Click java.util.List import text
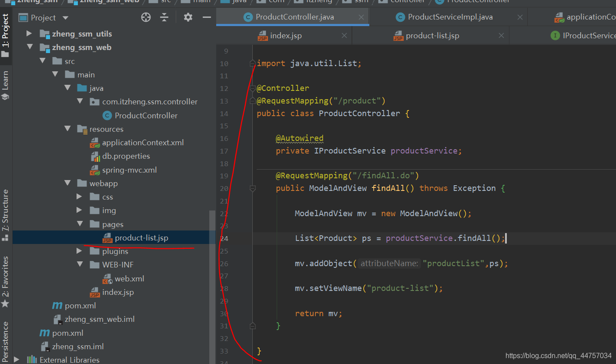 point(324,63)
